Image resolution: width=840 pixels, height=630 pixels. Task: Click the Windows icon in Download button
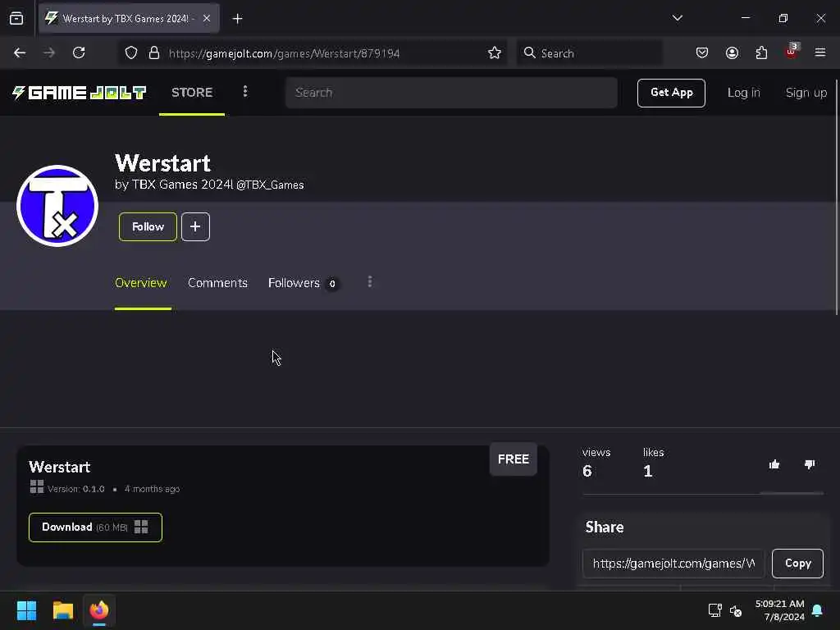[x=141, y=527]
